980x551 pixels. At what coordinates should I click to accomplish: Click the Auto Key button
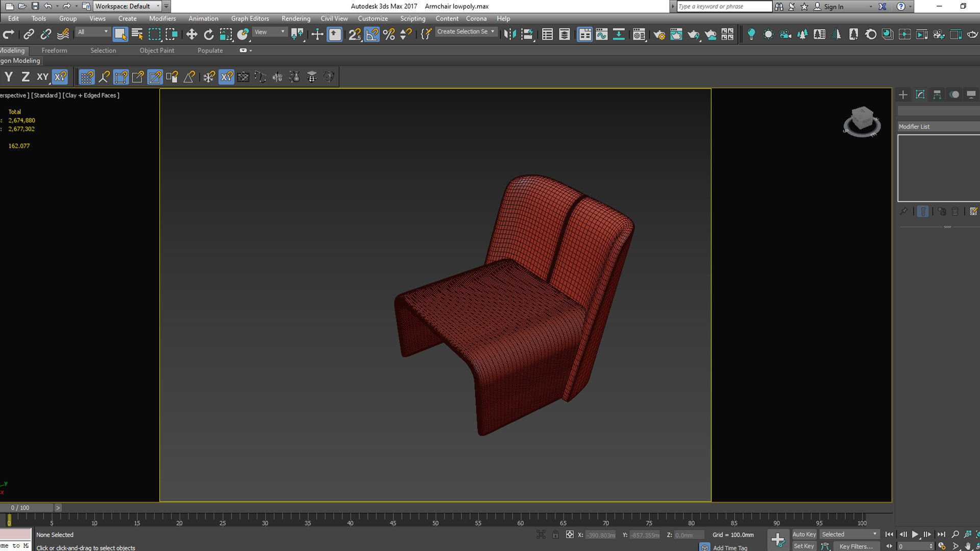tap(804, 534)
